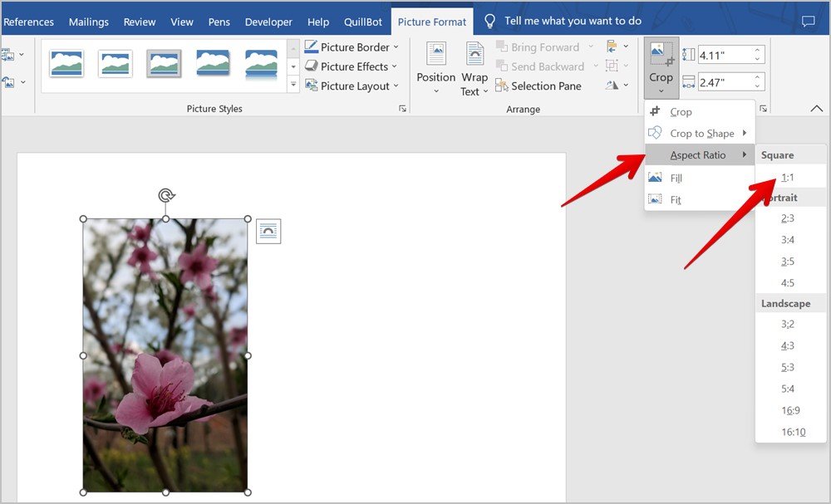Switch to the Mailings tab
The image size is (831, 504).
coord(89,22)
